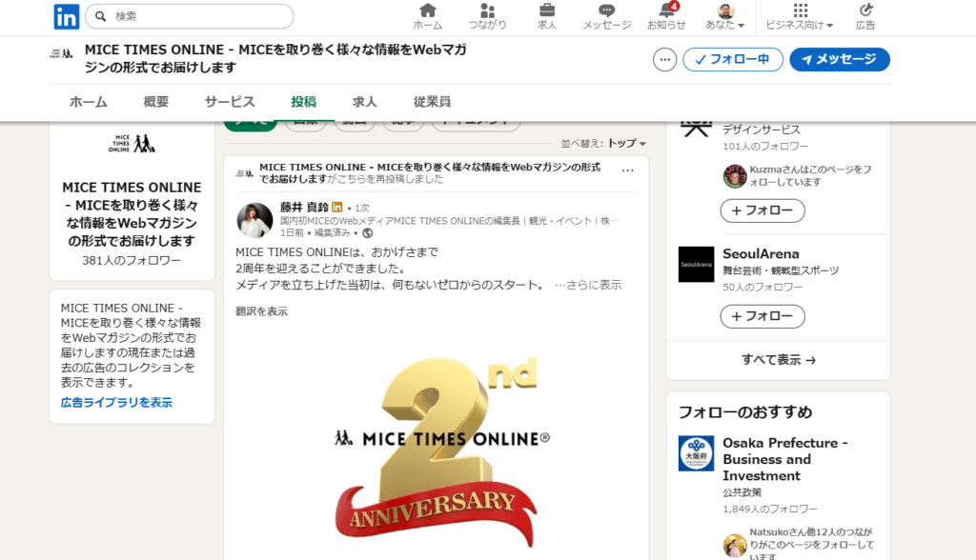
Task: Open つながり network icon
Action: (487, 17)
